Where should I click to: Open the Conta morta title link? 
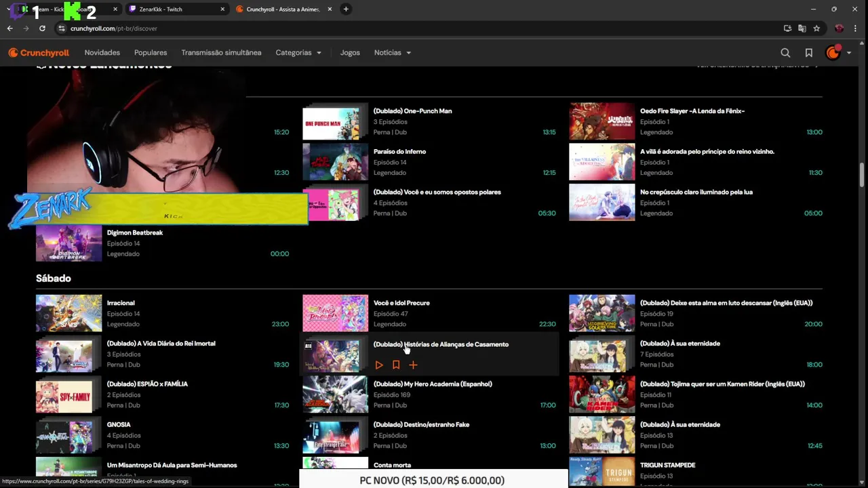coord(392,466)
